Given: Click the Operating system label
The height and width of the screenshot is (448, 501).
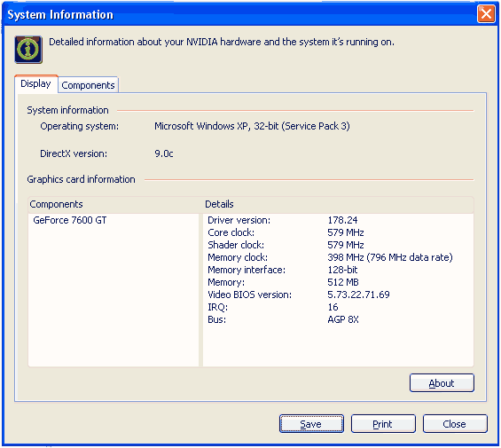Looking at the screenshot, I should point(79,126).
